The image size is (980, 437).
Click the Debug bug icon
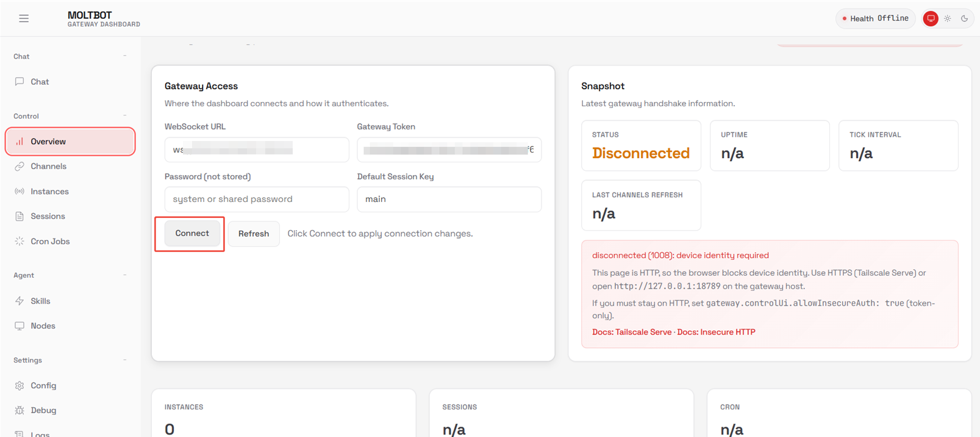[x=20, y=411]
